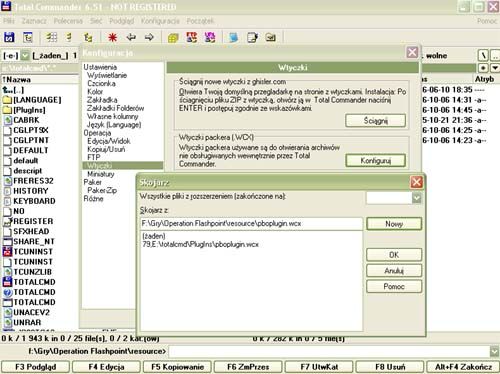Close the Konfiguracja window
The height and width of the screenshot is (374, 500).
click(x=412, y=52)
